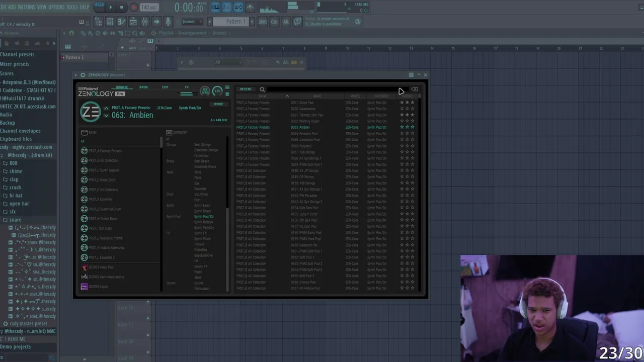Select next preset with down chevron
Screen dimensions: 644x362
(106, 116)
